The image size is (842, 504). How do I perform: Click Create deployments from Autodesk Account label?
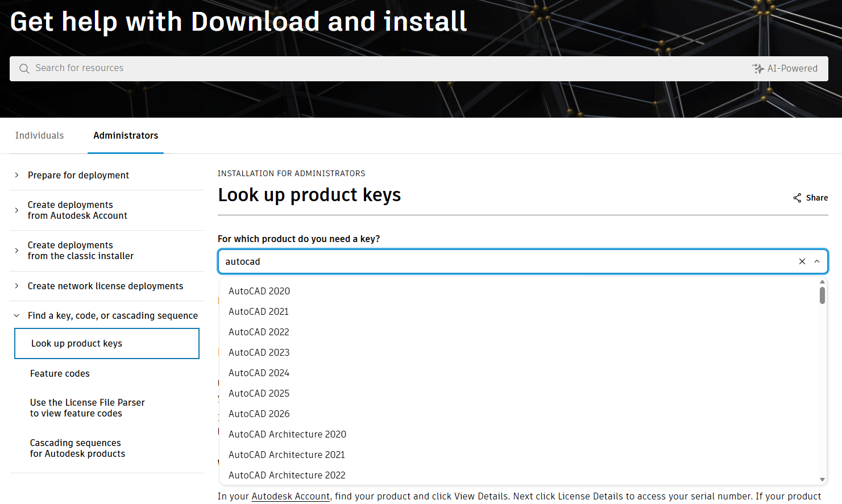[77, 210]
